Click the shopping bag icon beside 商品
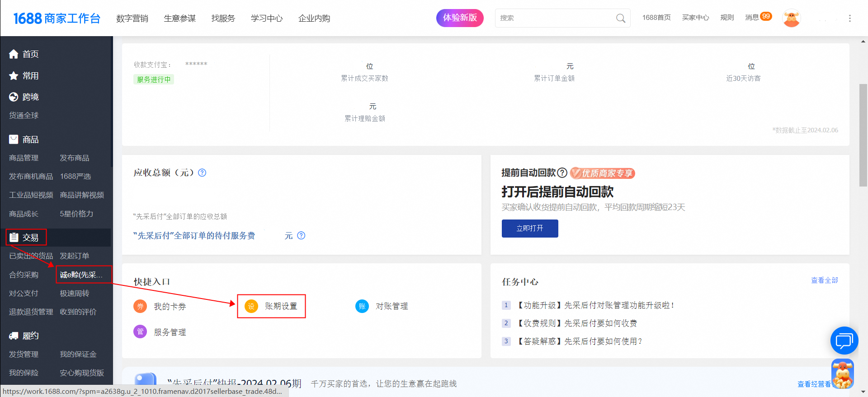The width and height of the screenshot is (868, 397). point(14,140)
